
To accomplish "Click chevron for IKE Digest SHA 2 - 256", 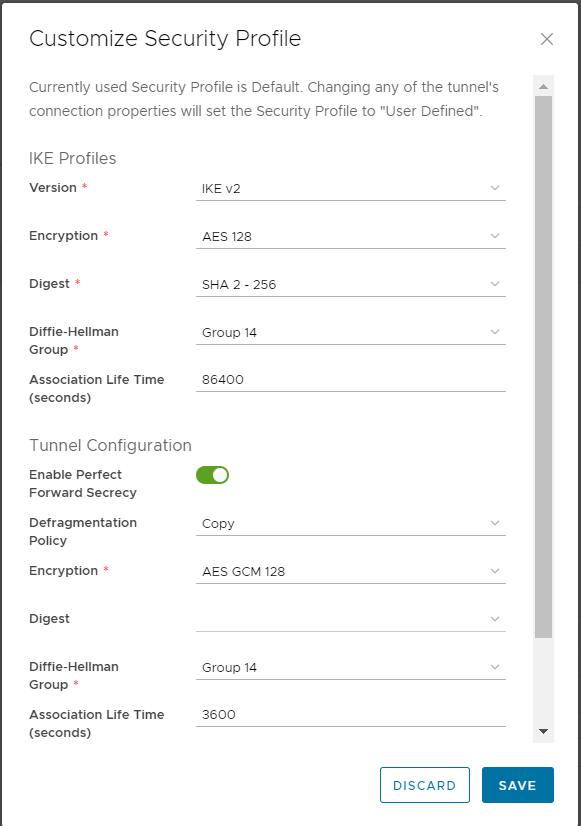I will coord(495,284).
